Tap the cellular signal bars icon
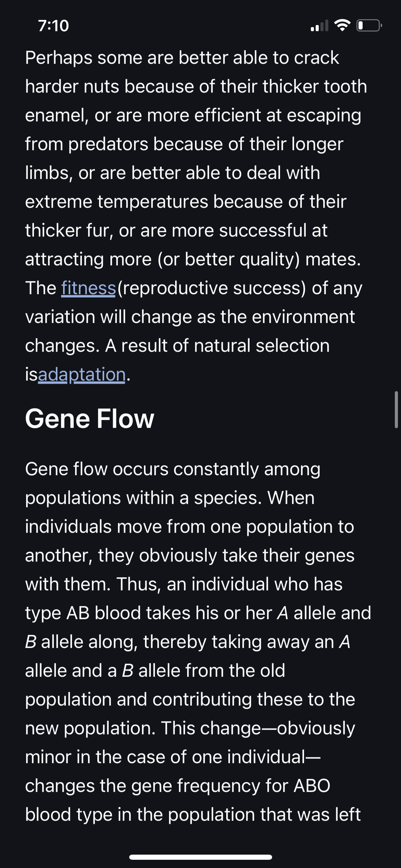401x868 pixels. tap(319, 26)
